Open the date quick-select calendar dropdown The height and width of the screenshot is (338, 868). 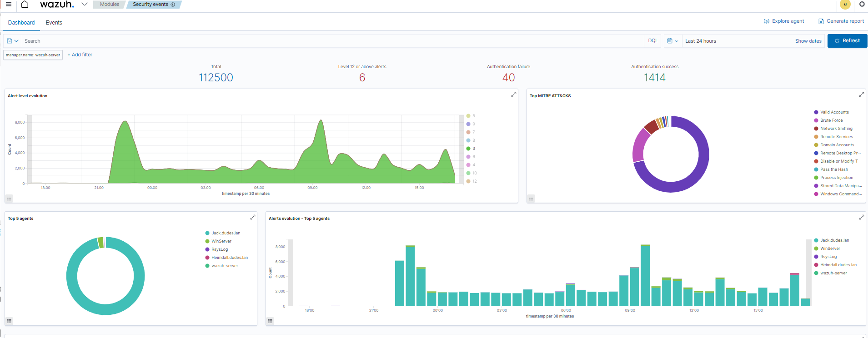(x=672, y=41)
